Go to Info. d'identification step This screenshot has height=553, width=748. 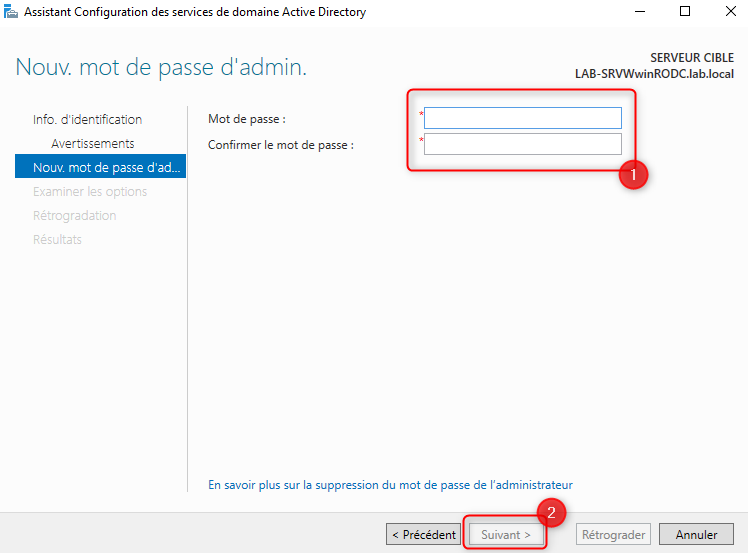pos(87,119)
